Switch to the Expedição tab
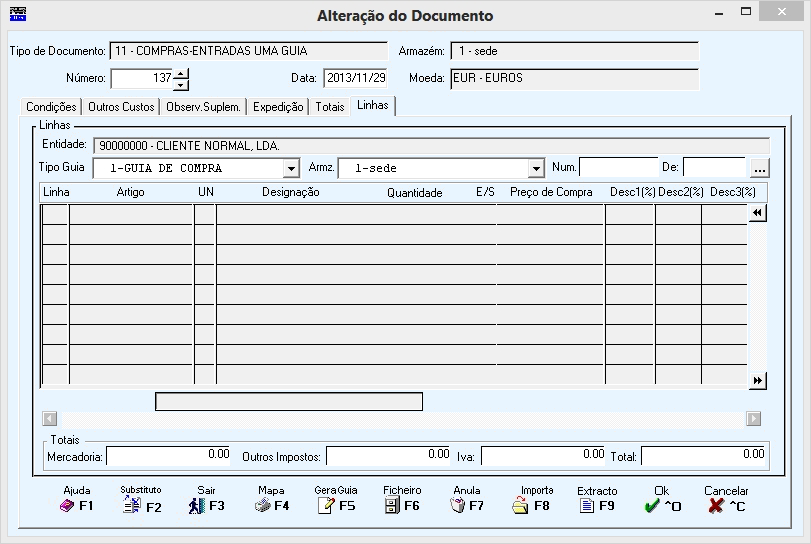Screen dimensions: 811x544 point(278,107)
